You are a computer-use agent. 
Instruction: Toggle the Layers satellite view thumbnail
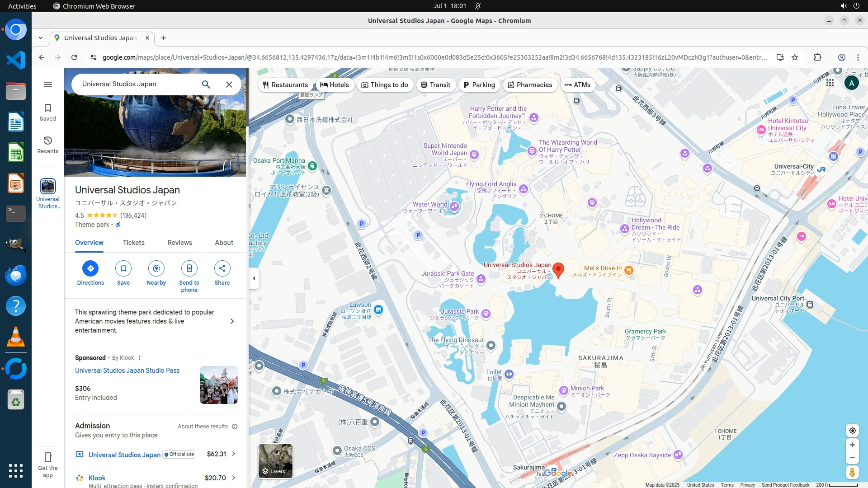click(275, 460)
